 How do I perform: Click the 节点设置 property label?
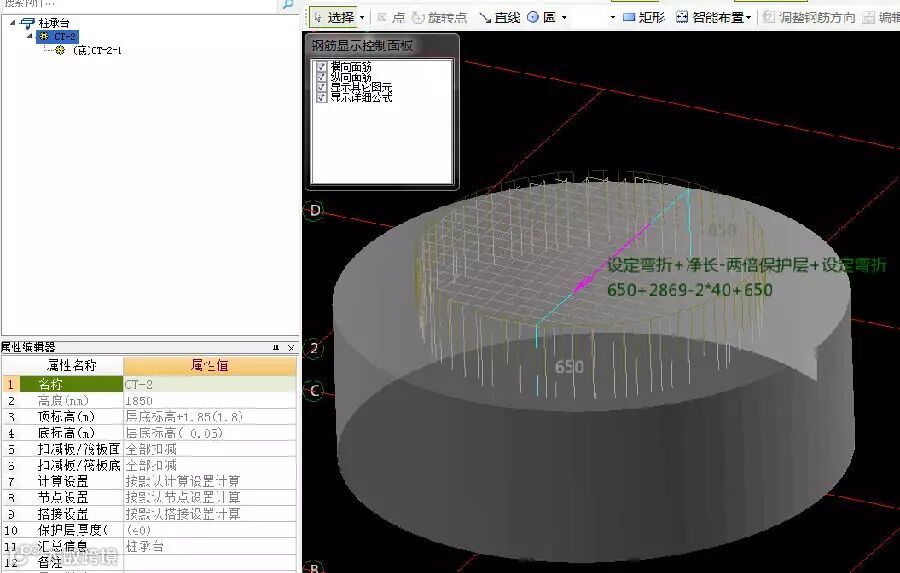point(71,497)
